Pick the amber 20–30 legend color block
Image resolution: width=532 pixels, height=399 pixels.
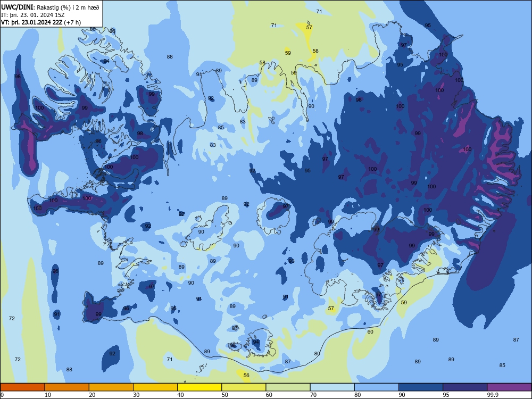tap(111, 387)
